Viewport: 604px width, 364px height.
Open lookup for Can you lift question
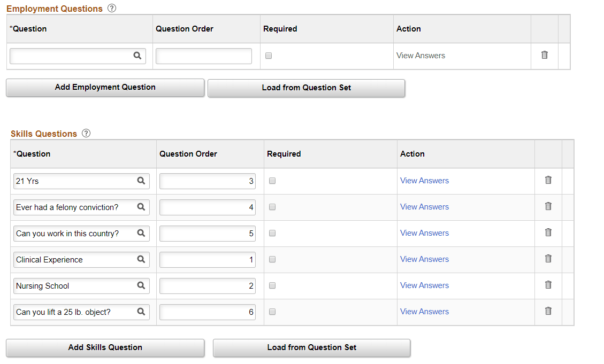click(141, 312)
